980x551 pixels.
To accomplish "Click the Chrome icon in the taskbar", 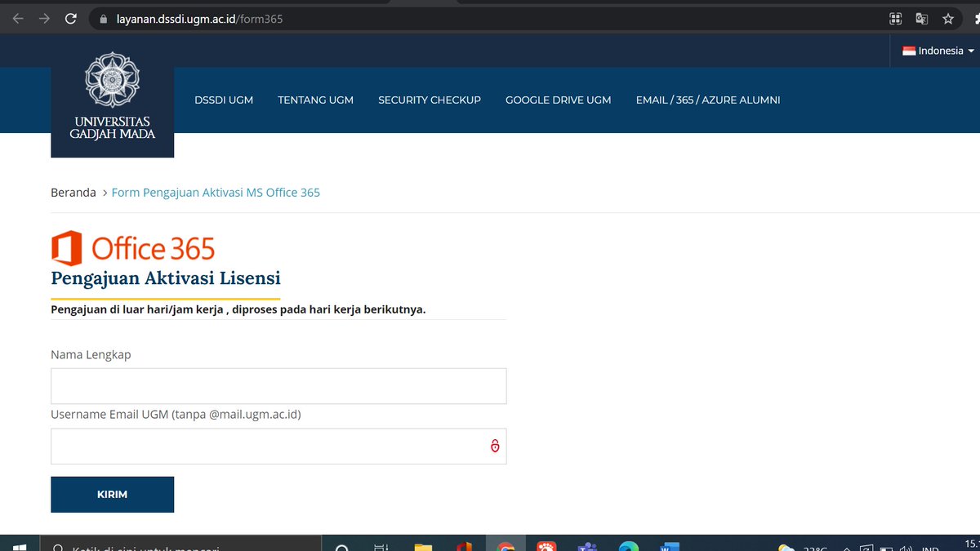I will pos(506,548).
